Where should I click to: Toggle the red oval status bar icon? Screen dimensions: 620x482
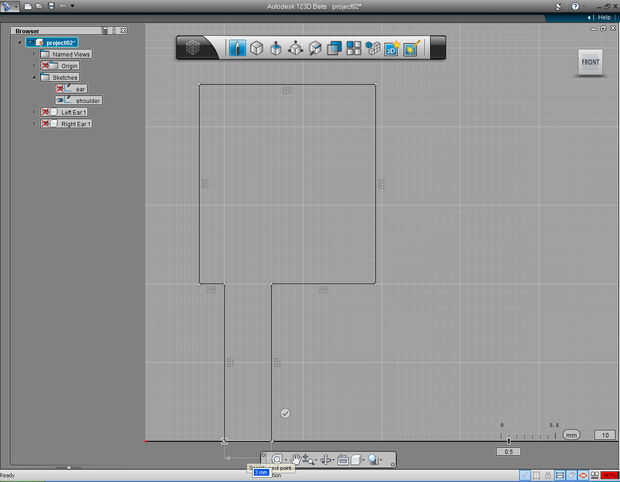pyautogui.click(x=583, y=475)
